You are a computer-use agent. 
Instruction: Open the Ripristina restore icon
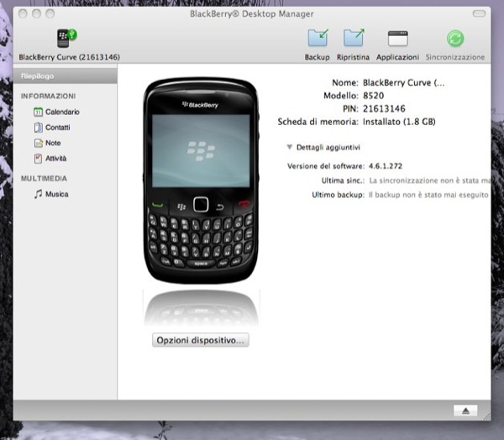tap(354, 38)
